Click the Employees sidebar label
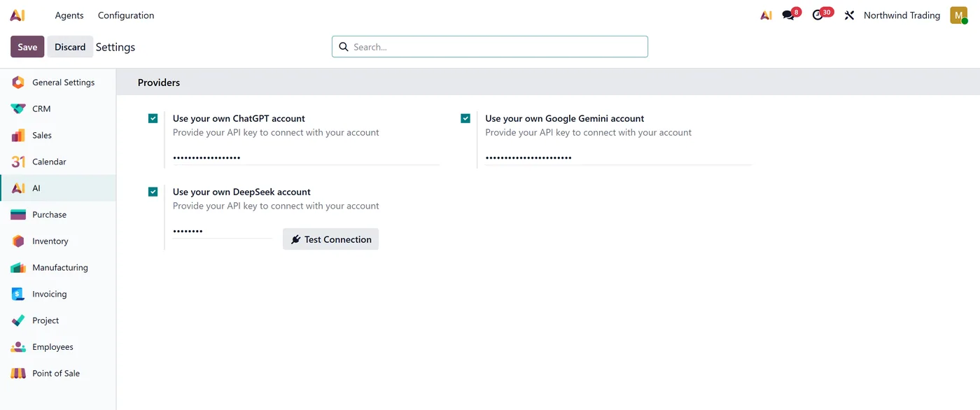The image size is (980, 410). [x=52, y=347]
